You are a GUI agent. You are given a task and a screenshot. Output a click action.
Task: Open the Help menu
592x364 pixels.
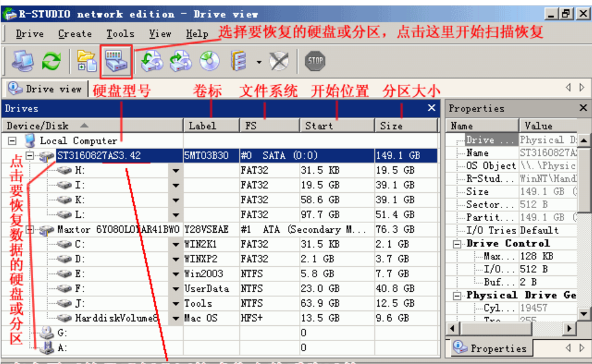point(197,34)
